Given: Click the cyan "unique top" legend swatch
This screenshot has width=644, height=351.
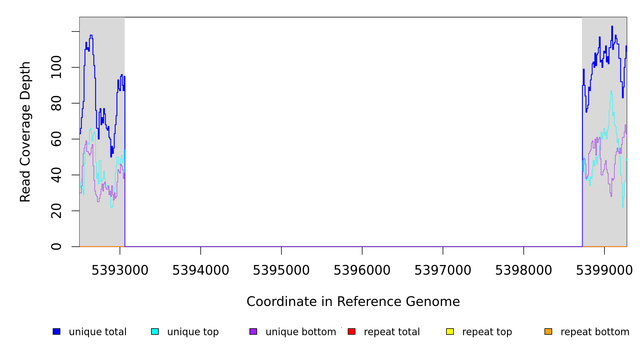Looking at the screenshot, I should [155, 331].
